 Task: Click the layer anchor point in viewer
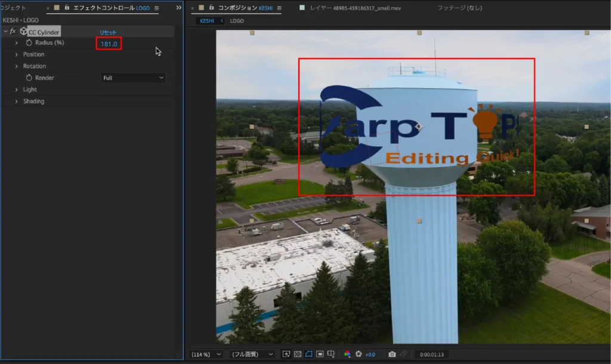coord(419,127)
